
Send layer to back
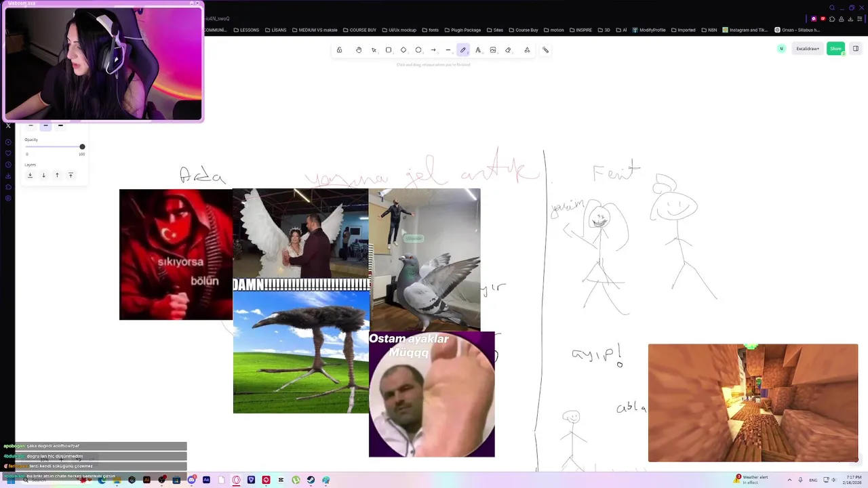[x=30, y=175]
